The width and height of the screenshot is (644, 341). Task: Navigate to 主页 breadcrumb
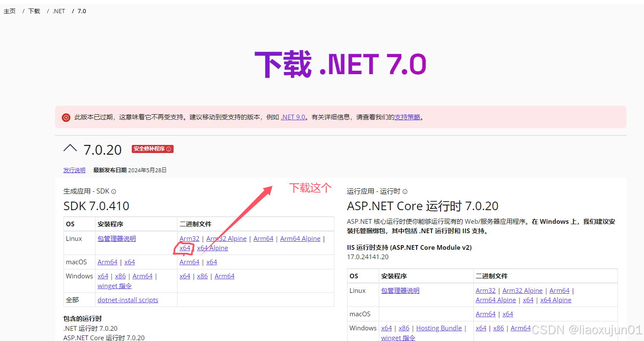[x=9, y=11]
